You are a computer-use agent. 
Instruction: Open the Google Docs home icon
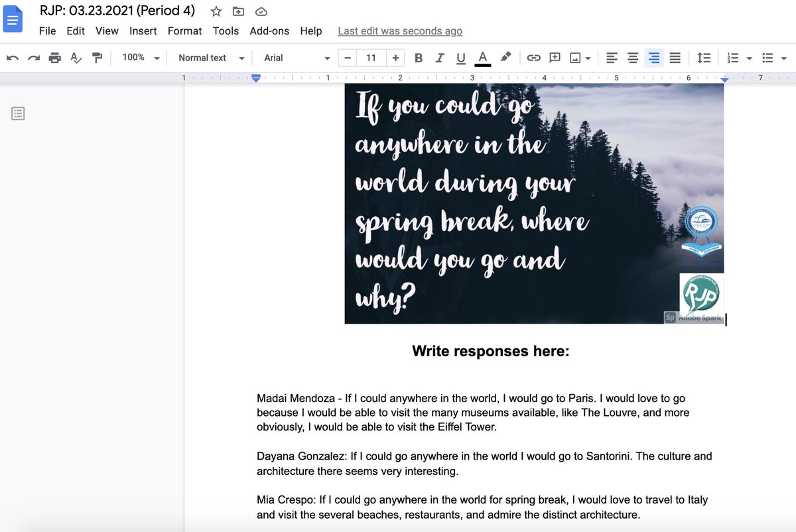point(13,19)
